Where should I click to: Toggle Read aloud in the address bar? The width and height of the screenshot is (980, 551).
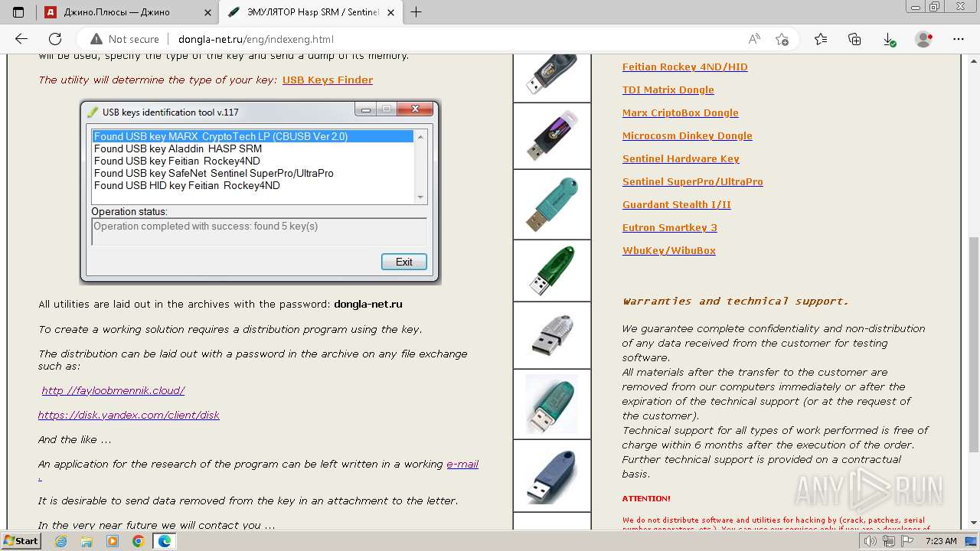(x=754, y=39)
